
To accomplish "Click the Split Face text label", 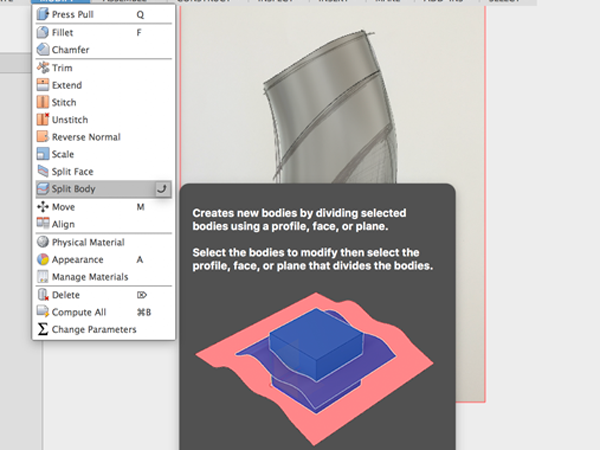I will 72,171.
